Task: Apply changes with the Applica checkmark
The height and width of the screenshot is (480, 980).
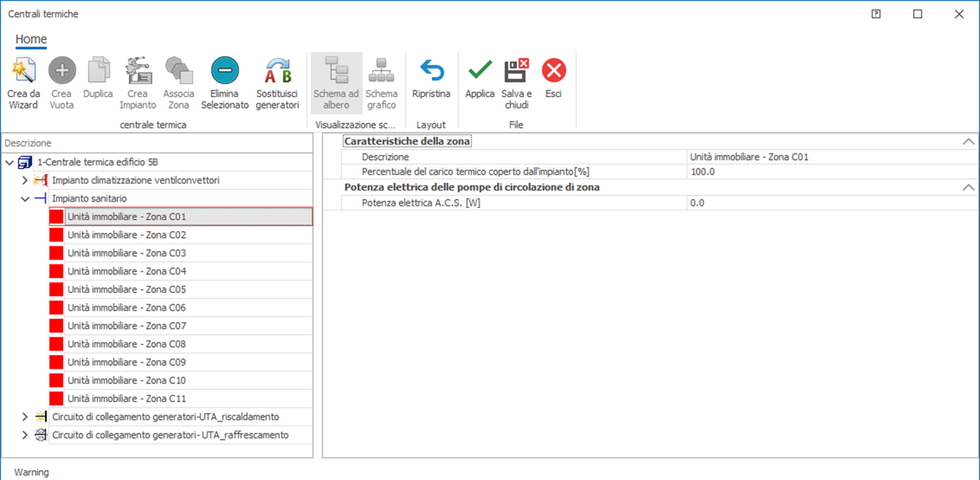Action: coord(480,72)
